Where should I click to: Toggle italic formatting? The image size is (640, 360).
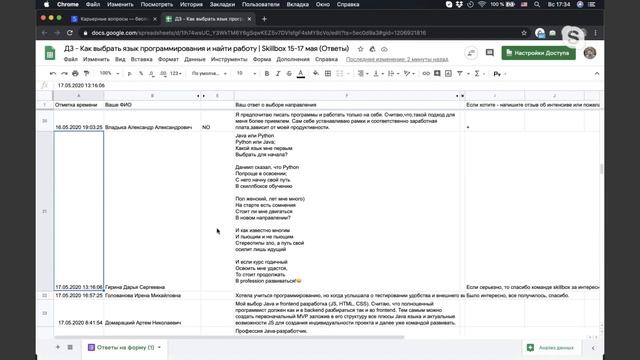(x=278, y=73)
